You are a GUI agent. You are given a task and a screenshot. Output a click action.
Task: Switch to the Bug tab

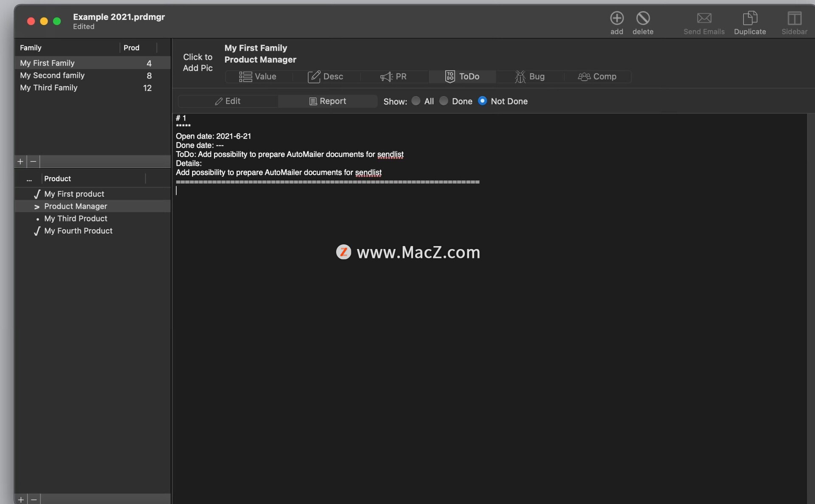530,77
